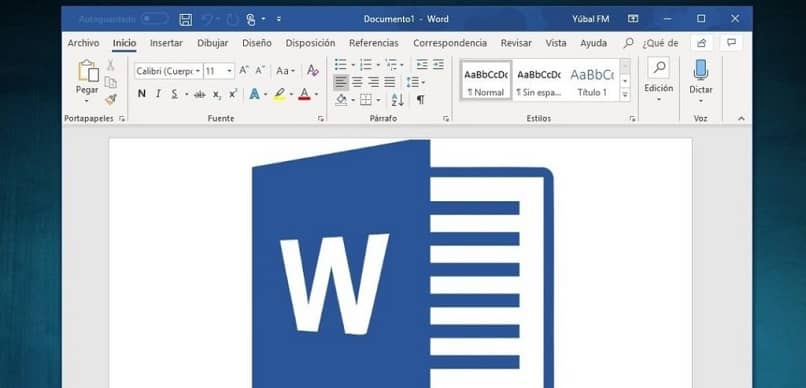Click the sort A-Z icon
The height and width of the screenshot is (388, 806).
pyautogui.click(x=397, y=100)
